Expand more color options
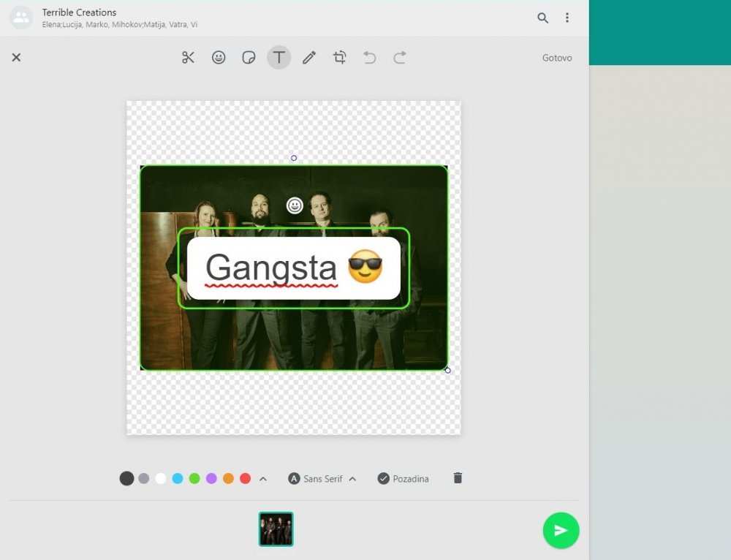The width and height of the screenshot is (731, 560). click(x=263, y=479)
